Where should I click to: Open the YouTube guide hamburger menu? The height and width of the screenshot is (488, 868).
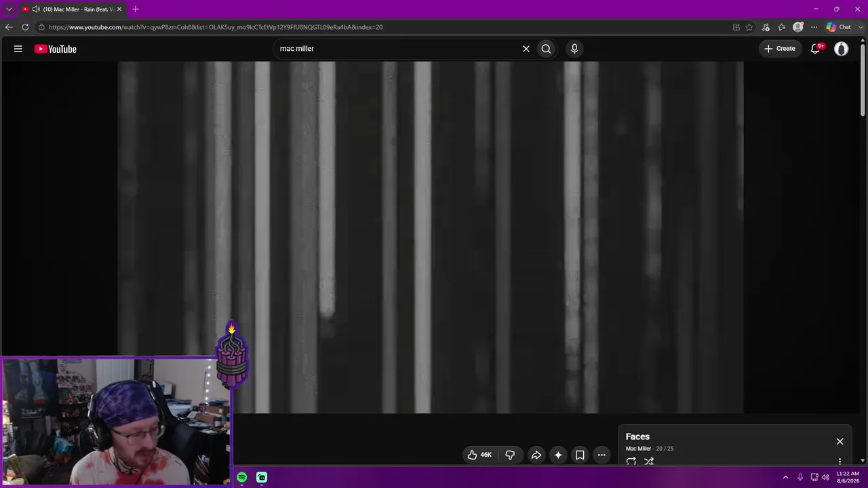[18, 49]
